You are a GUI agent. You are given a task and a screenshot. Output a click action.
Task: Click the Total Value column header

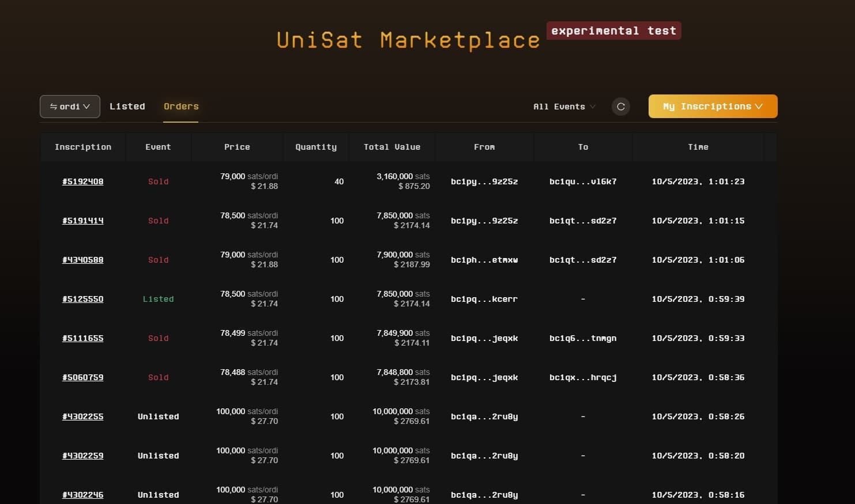pyautogui.click(x=392, y=147)
